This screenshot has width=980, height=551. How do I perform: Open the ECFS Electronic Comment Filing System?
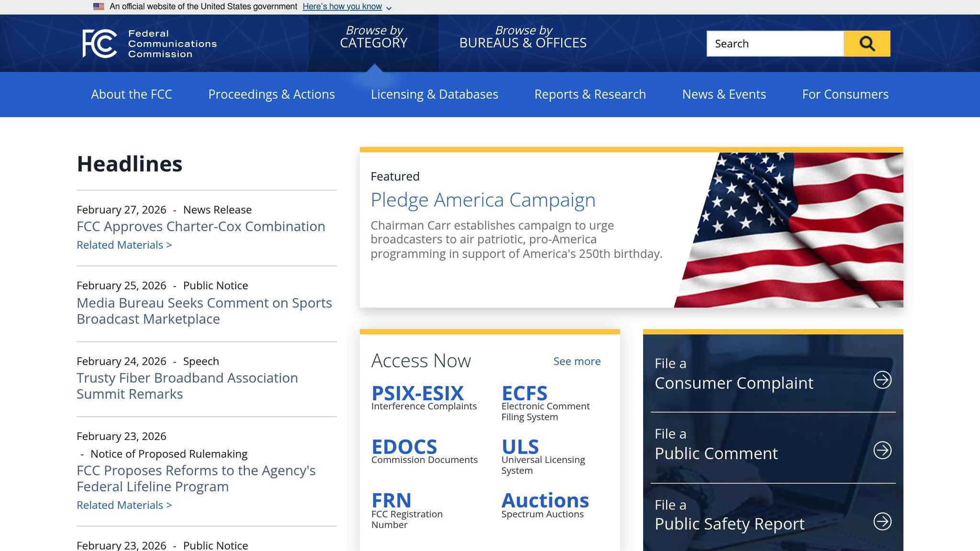(524, 393)
